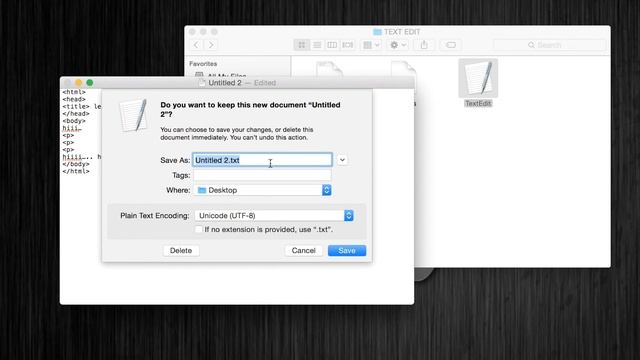Click the Edited label in the title bar
The height and width of the screenshot is (360, 640).
point(265,83)
